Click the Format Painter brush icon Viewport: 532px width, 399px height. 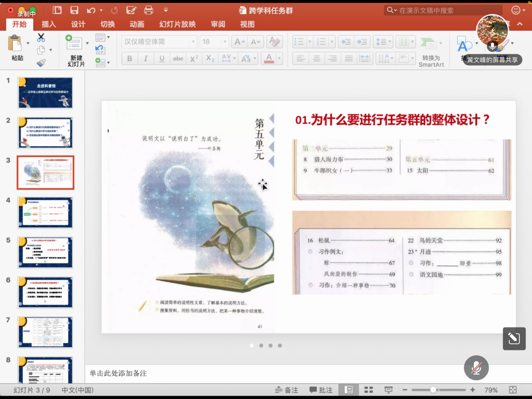41,63
